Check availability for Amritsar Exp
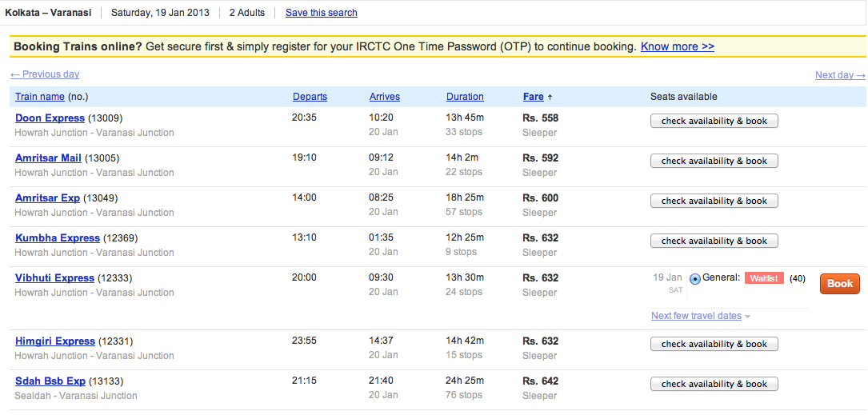This screenshot has height=415, width=868. click(714, 201)
